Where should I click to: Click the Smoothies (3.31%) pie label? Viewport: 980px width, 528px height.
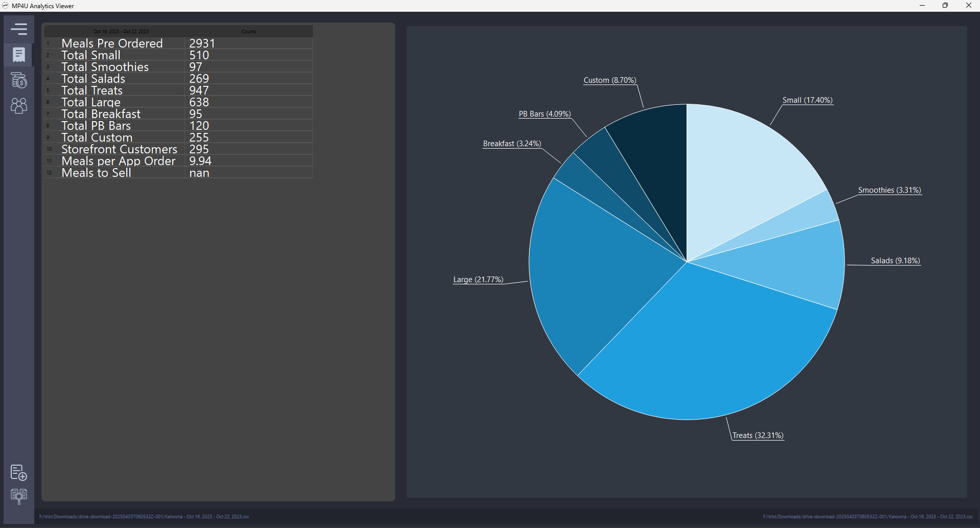(890, 190)
